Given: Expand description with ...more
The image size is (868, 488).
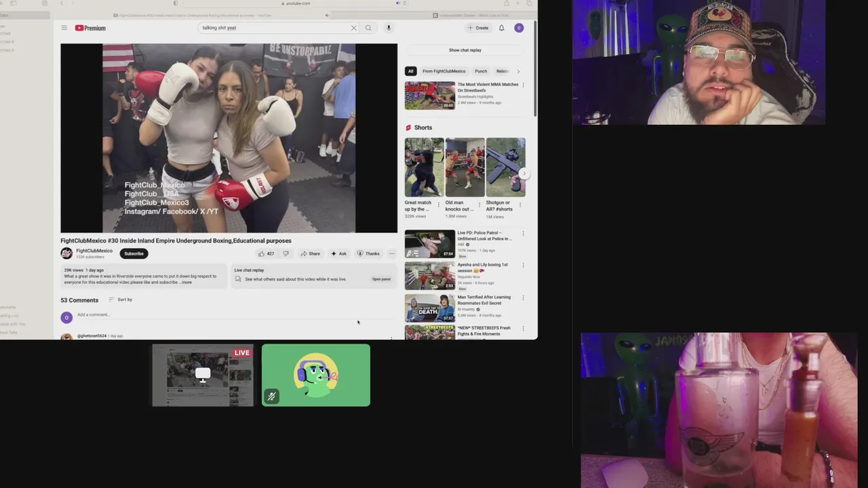Looking at the screenshot, I should point(186,282).
